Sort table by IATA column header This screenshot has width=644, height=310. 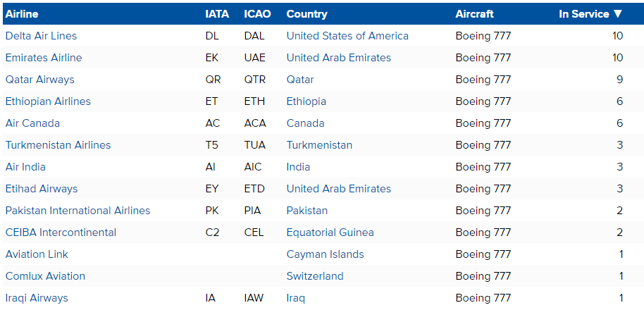coord(217,14)
